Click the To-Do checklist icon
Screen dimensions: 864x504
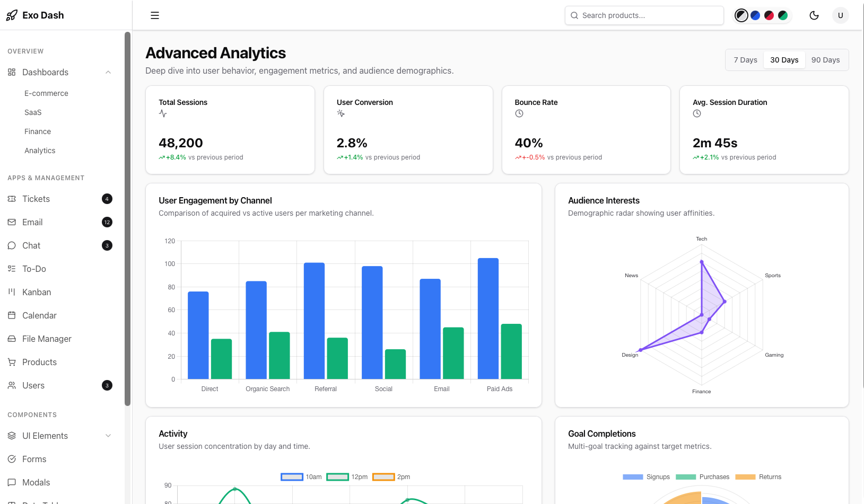[x=12, y=269]
